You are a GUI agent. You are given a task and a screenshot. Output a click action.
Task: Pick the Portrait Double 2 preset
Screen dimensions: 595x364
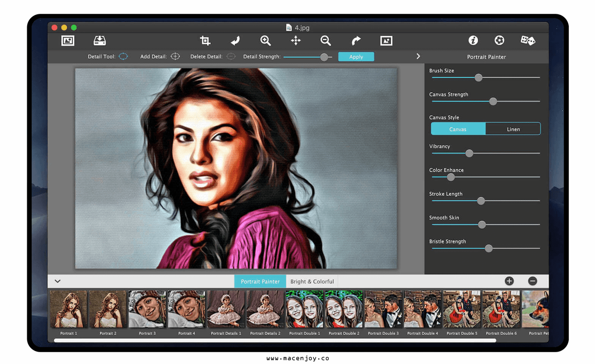click(344, 309)
